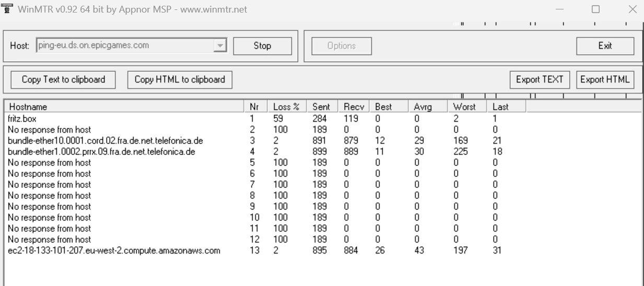Screen dimensions: 644x286
Task: Select the No response row number 6
Action: click(x=264, y=174)
